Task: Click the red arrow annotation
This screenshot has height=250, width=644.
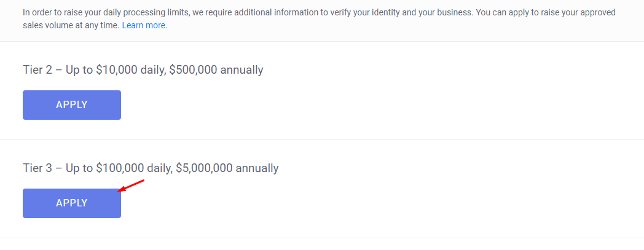Action: point(131,186)
